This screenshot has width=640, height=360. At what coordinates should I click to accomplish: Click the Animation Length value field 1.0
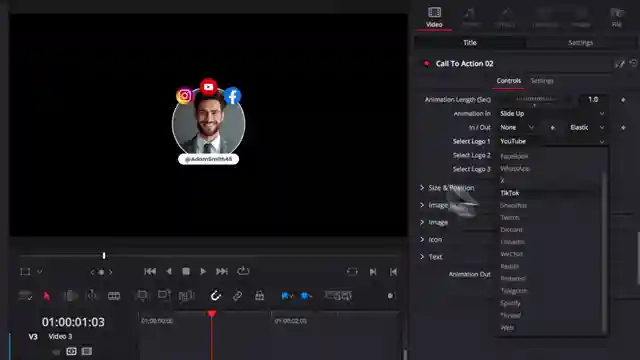(x=593, y=99)
